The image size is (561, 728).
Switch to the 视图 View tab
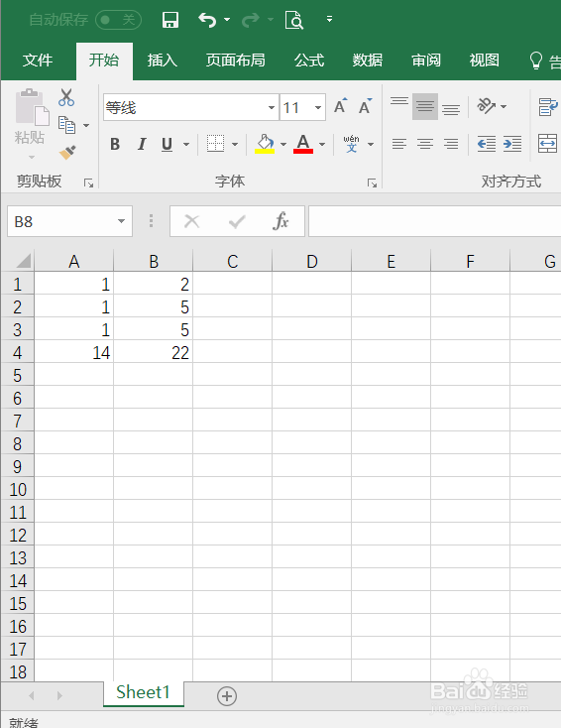[x=485, y=61]
